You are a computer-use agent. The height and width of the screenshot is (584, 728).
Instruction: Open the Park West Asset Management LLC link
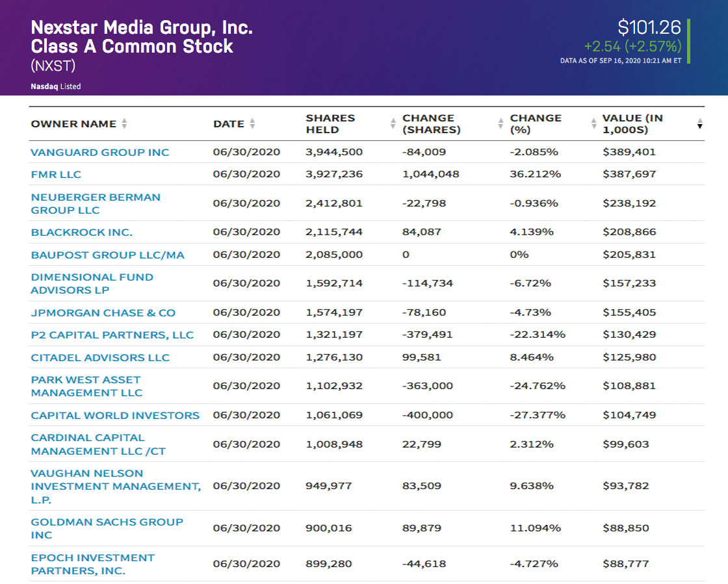87,386
